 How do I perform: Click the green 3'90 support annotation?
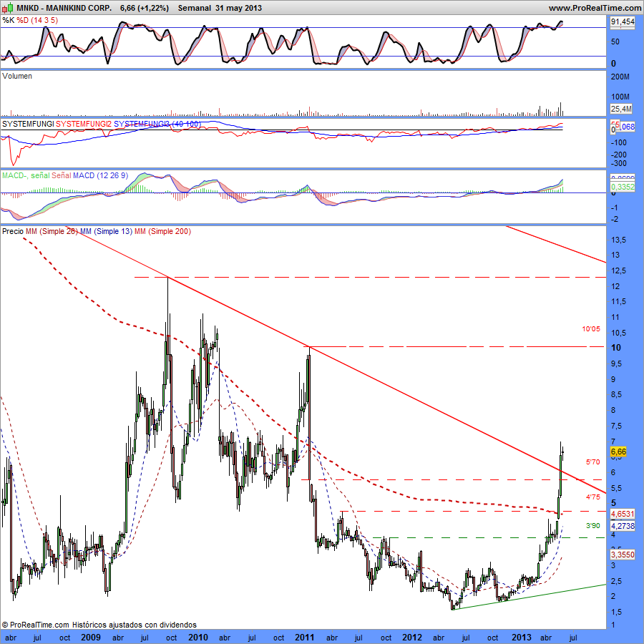coord(592,526)
